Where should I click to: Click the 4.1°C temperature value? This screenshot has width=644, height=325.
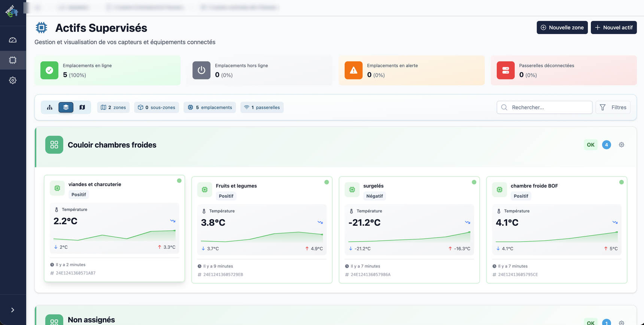pos(507,223)
